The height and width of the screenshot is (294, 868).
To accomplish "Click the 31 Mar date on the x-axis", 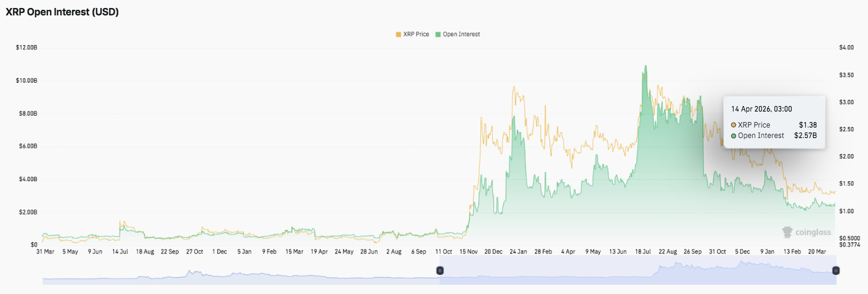I will [44, 251].
